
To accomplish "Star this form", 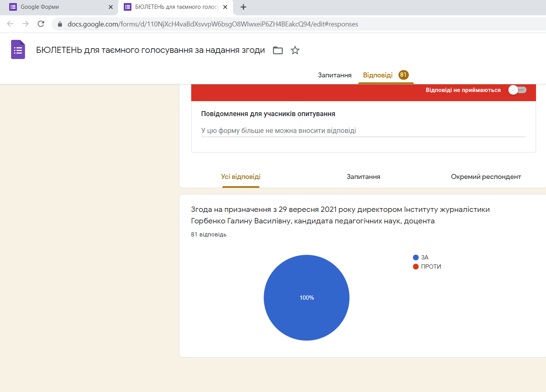I will [x=295, y=50].
